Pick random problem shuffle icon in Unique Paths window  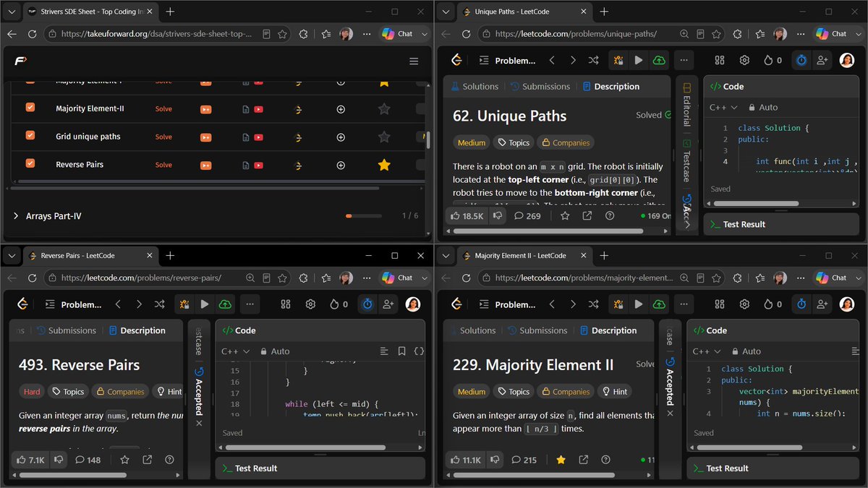[594, 61]
